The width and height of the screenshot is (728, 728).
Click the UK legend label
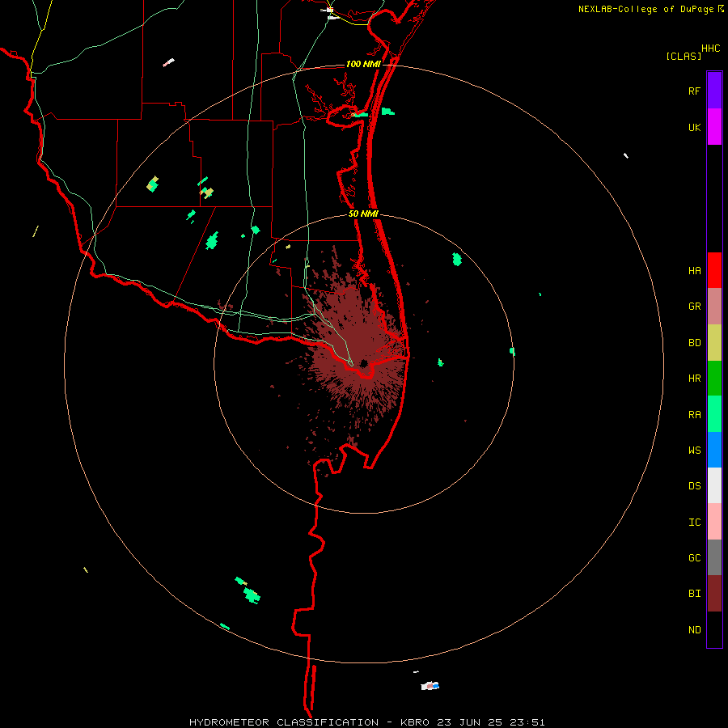(x=694, y=127)
